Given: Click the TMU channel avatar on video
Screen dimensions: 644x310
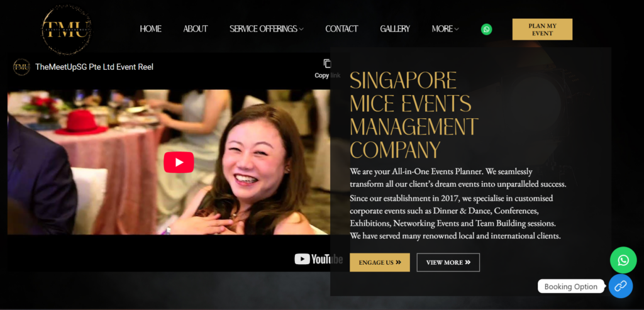Looking at the screenshot, I should click(21, 67).
